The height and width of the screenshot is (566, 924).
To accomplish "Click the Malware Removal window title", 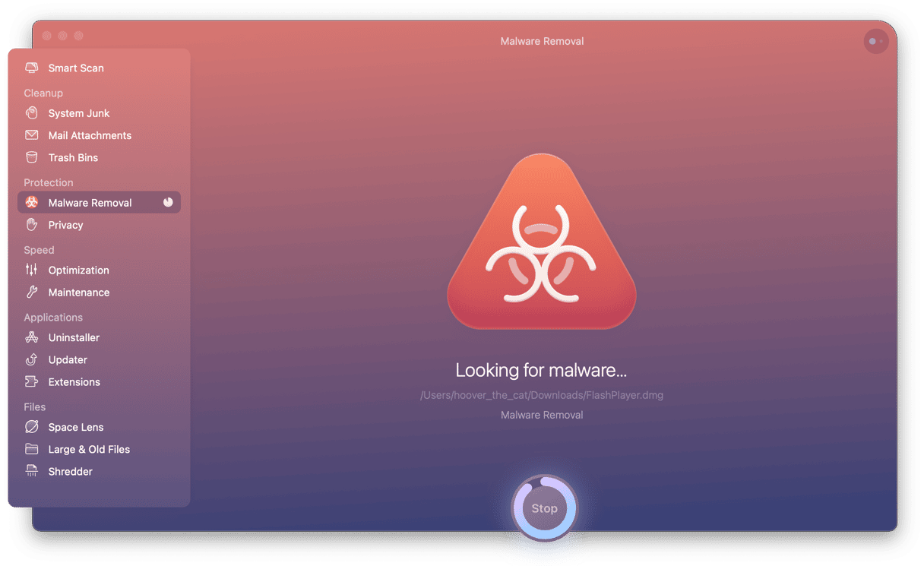I will click(542, 41).
